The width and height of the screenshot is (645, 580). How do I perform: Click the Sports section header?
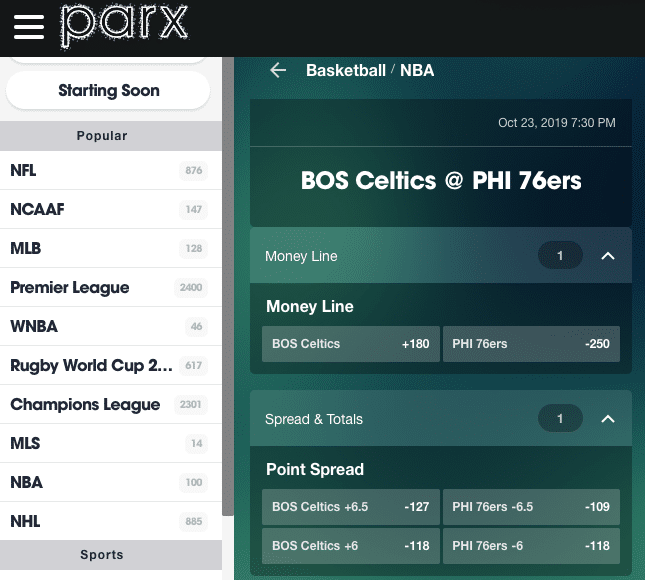(111, 555)
